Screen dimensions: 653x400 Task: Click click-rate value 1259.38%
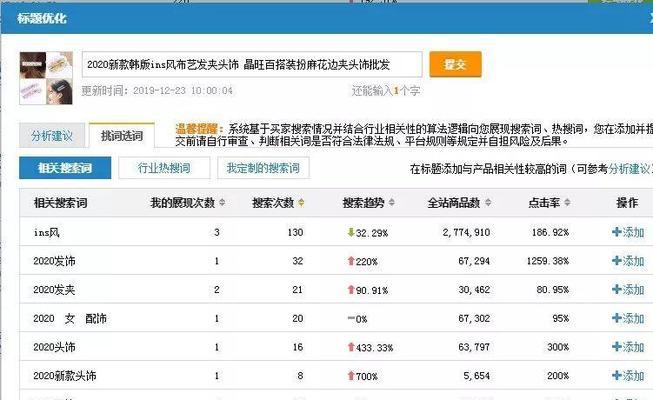pos(548,261)
